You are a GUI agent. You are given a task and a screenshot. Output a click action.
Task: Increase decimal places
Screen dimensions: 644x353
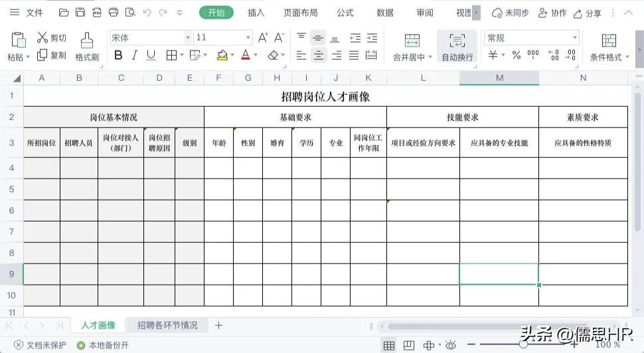click(x=554, y=54)
